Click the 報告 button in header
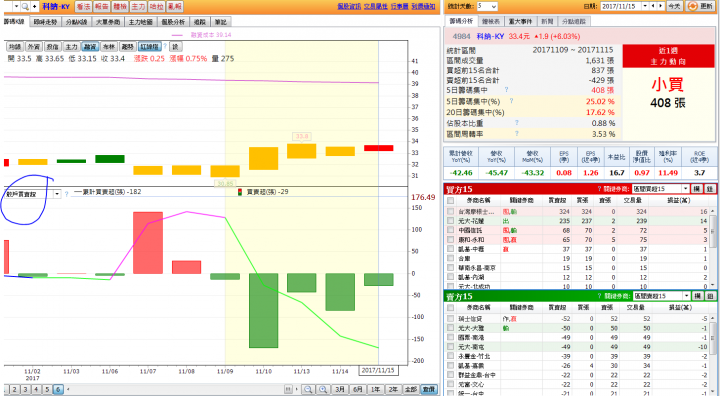720x396 pixels. coord(101,6)
